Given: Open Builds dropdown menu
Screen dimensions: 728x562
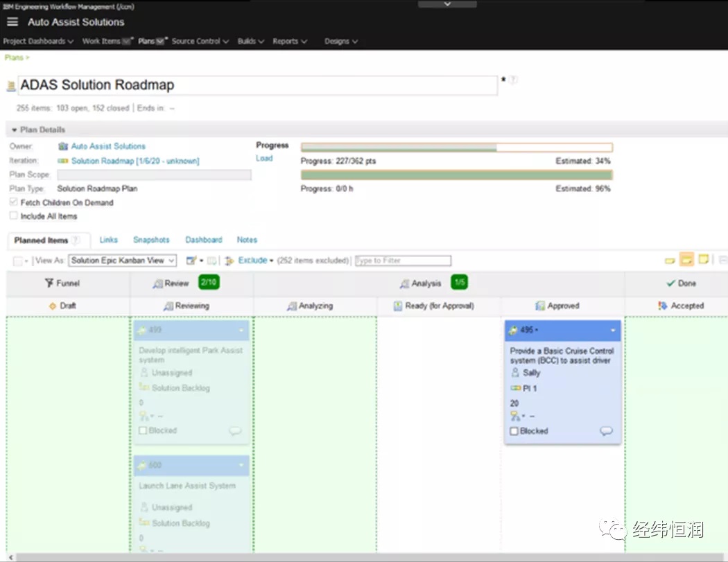Looking at the screenshot, I should 251,42.
